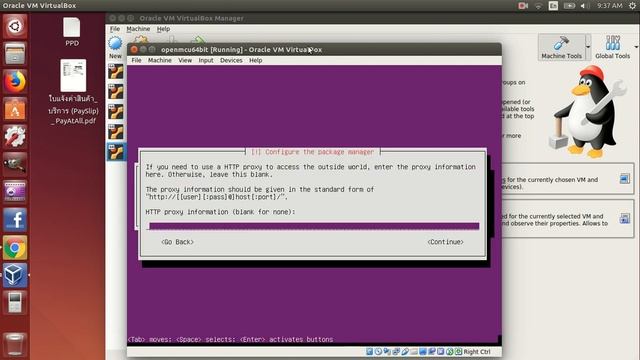Viewport: 640px width, 360px height.
Task: Click the hard disk activity icon in VM status bar
Action: point(370,351)
